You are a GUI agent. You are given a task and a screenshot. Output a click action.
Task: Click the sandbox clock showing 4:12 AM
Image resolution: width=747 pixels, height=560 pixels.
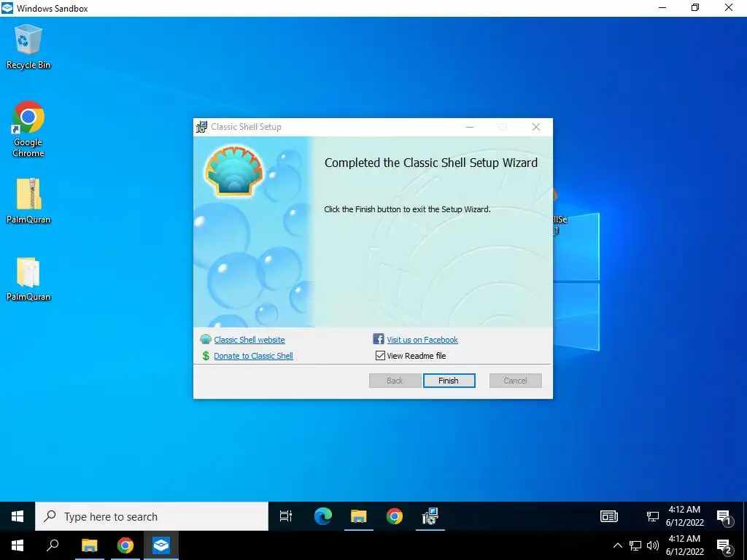pyautogui.click(x=684, y=510)
